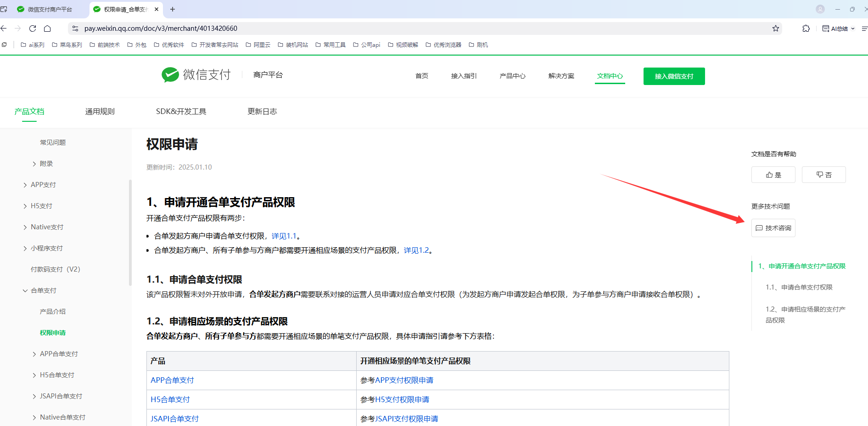The width and height of the screenshot is (868, 426).
Task: Click the site info icon in address bar
Action: point(75,28)
